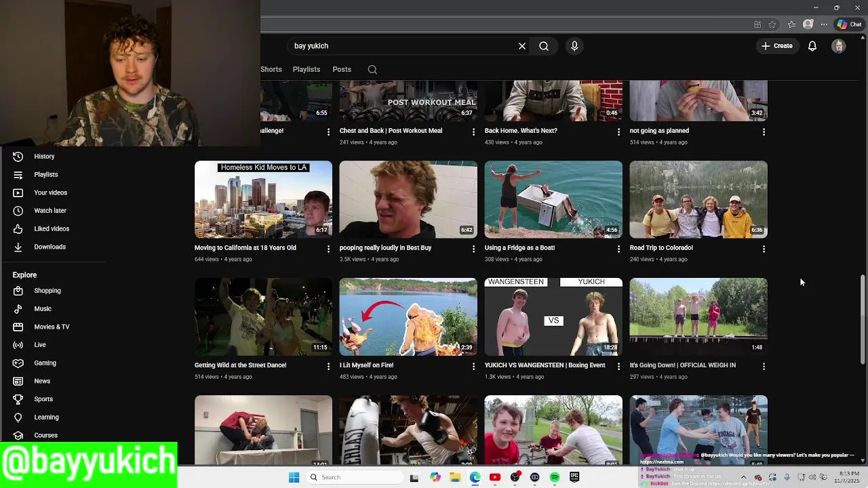Open Edge settings and more menu
Image resolution: width=868 pixels, height=488 pixels.
tap(824, 24)
